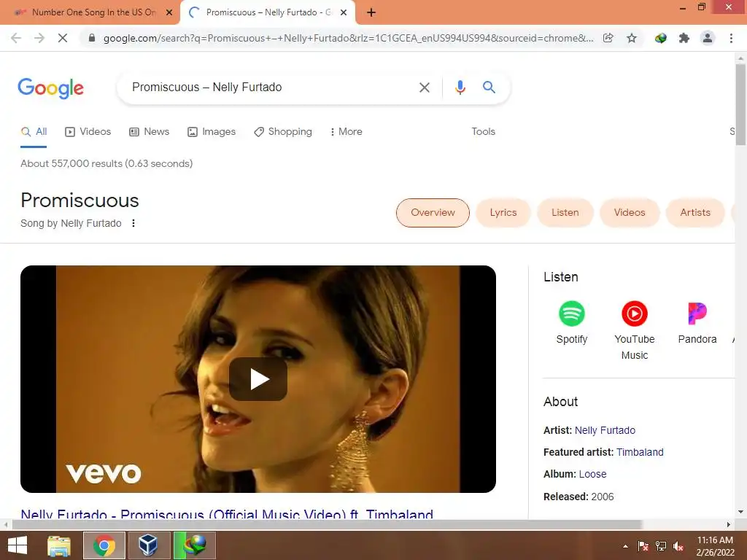Open the Chrome three-dot menu

(x=731, y=38)
